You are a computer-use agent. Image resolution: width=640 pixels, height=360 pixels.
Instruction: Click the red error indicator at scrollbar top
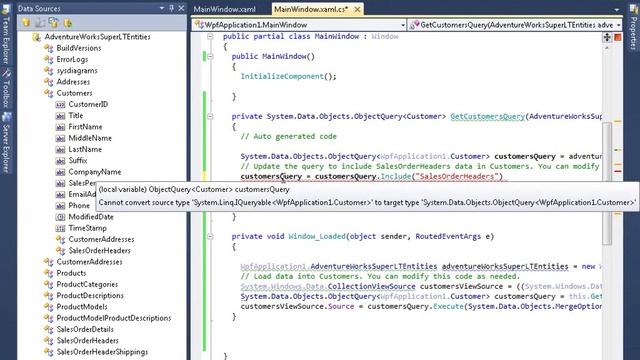click(x=618, y=37)
